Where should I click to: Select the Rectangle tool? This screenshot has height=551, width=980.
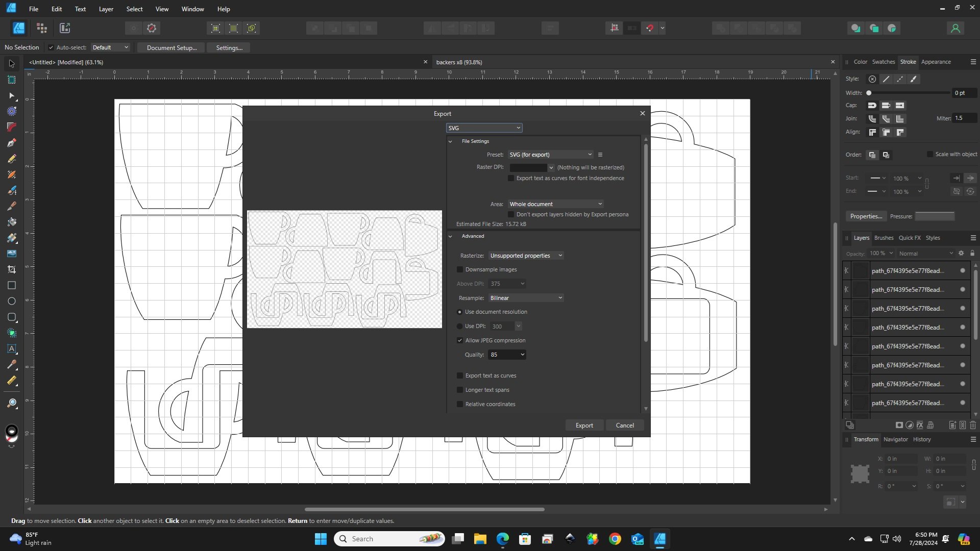11,285
